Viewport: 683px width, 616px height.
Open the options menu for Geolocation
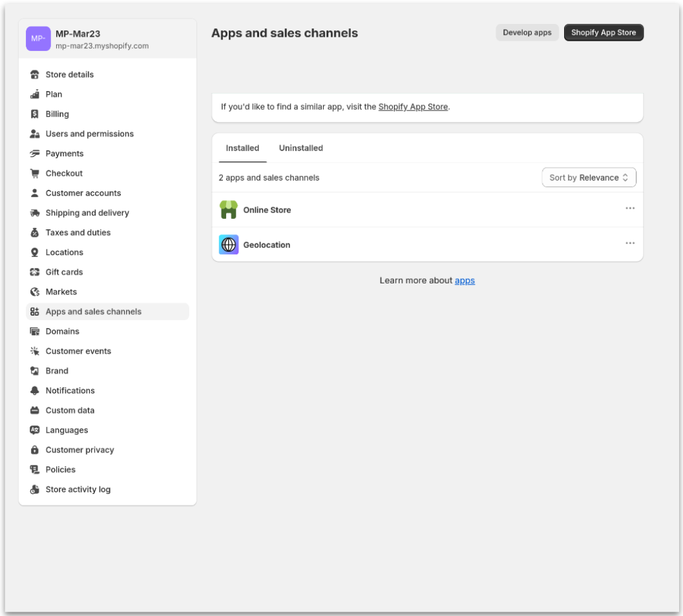[630, 243]
